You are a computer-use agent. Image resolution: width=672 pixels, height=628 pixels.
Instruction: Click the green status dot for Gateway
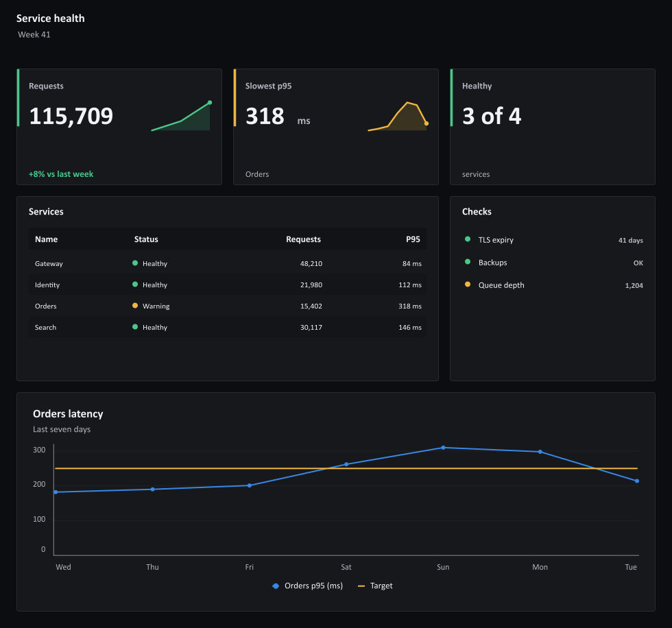135,263
